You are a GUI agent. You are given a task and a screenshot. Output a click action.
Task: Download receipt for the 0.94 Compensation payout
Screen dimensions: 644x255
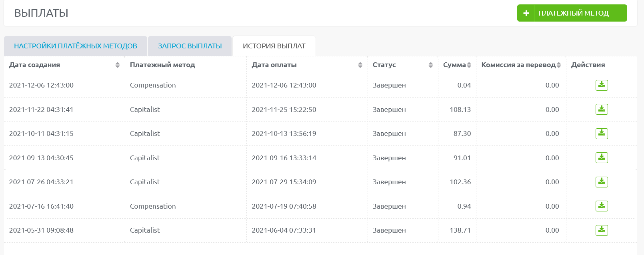[602, 206]
